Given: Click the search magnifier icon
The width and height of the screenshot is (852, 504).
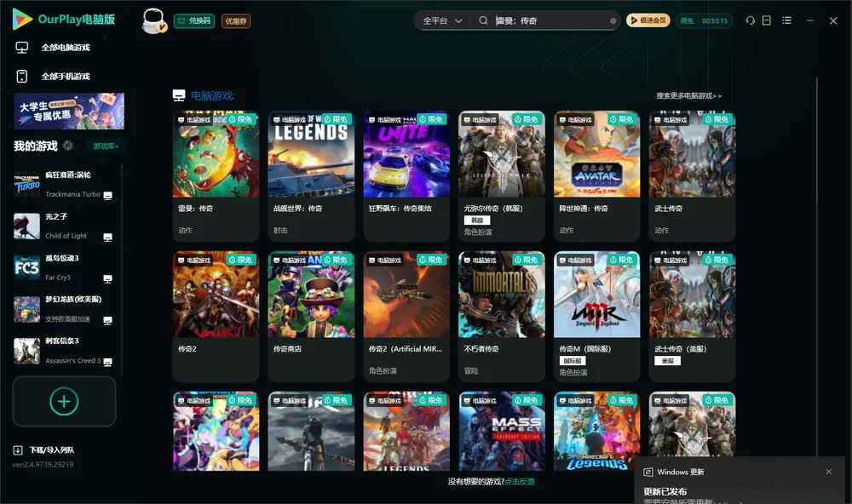Looking at the screenshot, I should [x=483, y=20].
